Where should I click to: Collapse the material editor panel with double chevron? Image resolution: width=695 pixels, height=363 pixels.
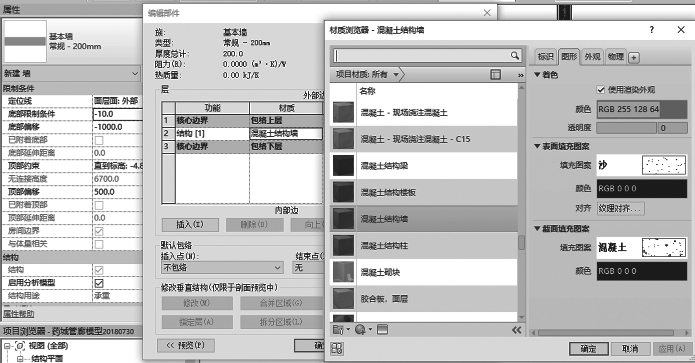(516, 330)
